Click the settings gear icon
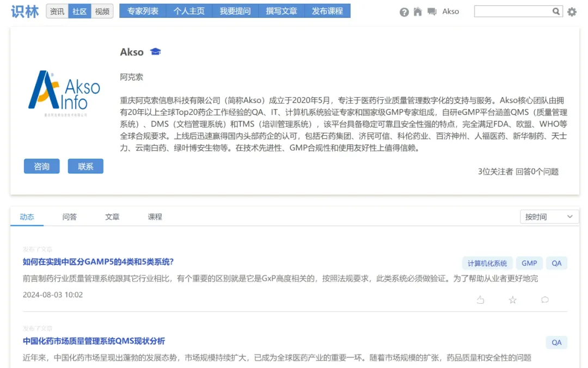 (572, 12)
